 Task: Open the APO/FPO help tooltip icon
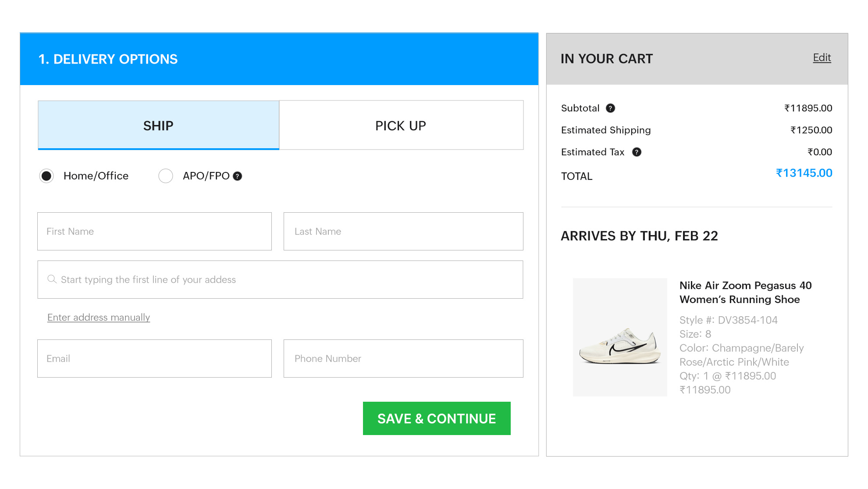(x=237, y=176)
